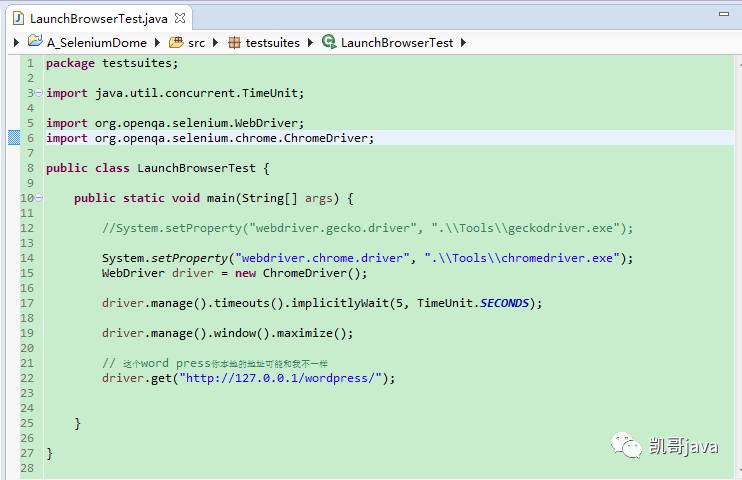Click the testsuites package icon
This screenshot has height=480, width=742.
[x=234, y=43]
